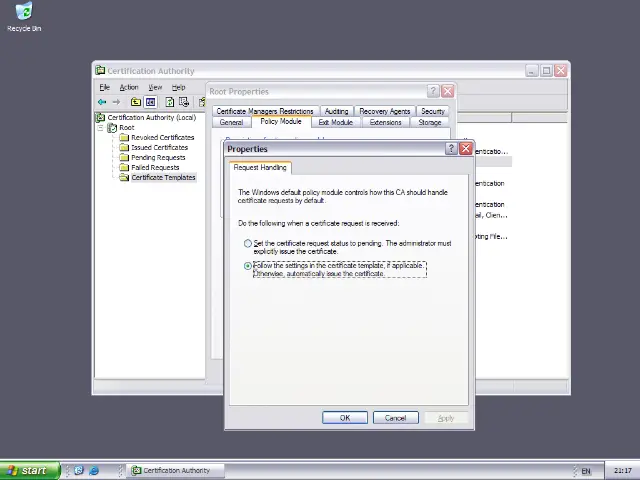Open the View menu
640x480 pixels.
(x=155, y=87)
